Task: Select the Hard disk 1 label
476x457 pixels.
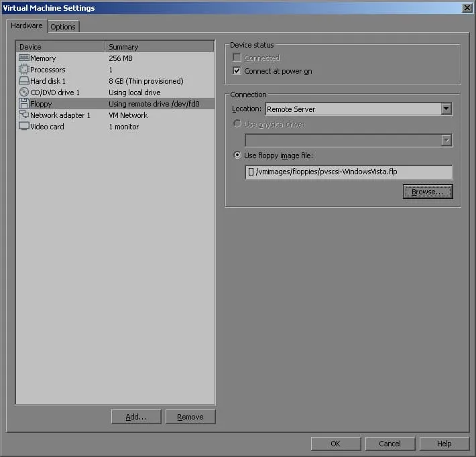Action: point(48,81)
